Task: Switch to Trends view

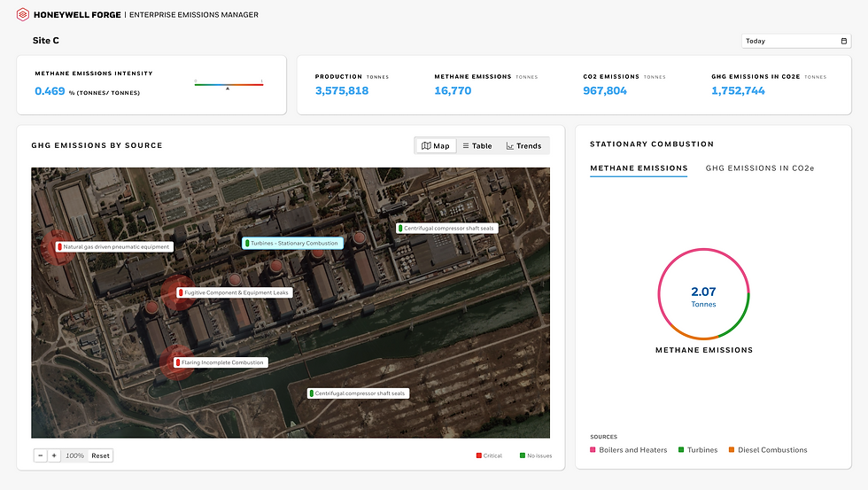Action: 523,145
